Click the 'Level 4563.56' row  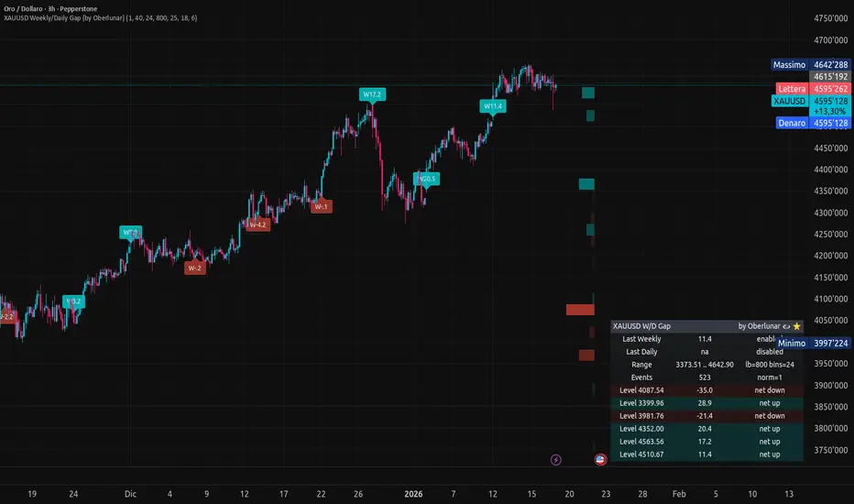(x=706, y=442)
